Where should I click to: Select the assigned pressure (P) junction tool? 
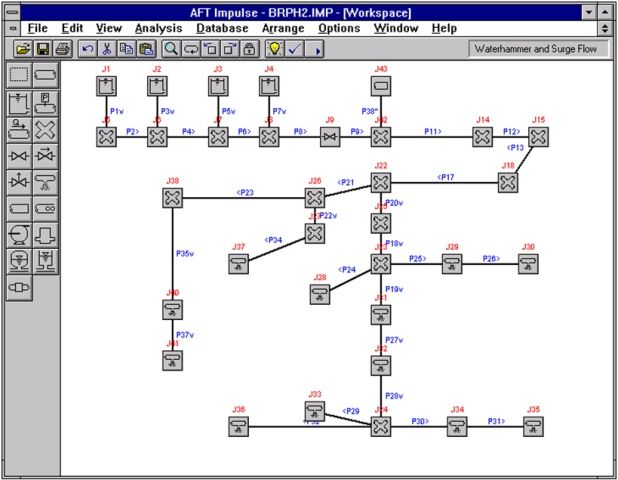45,103
